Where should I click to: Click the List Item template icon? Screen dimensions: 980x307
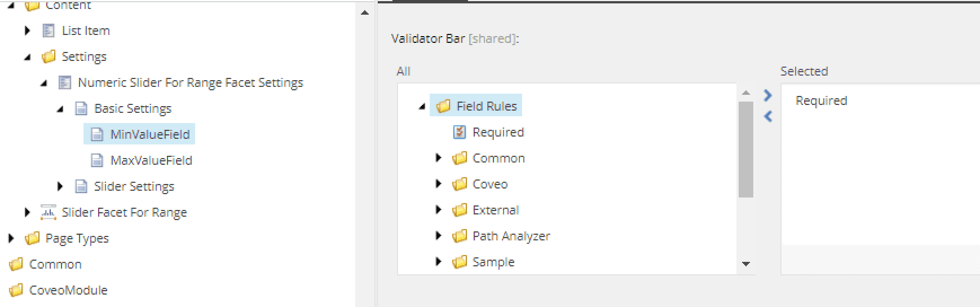click(49, 30)
